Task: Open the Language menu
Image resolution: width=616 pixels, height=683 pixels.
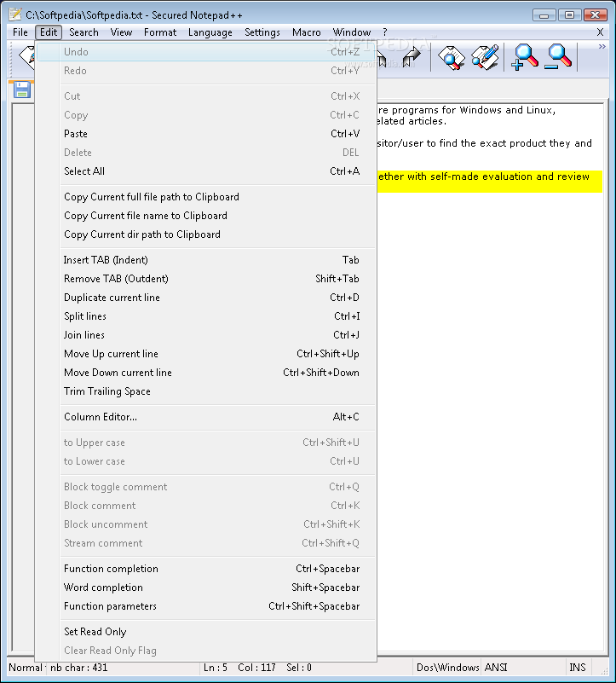Action: point(210,32)
